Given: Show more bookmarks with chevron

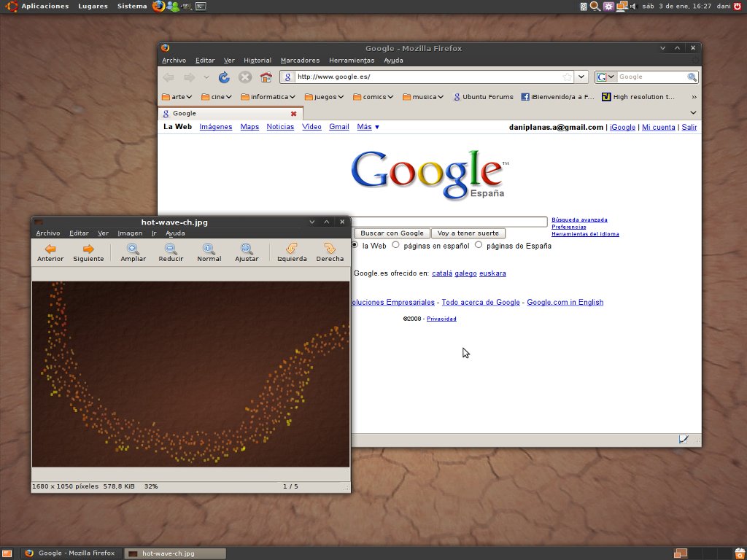Looking at the screenshot, I should click(694, 97).
